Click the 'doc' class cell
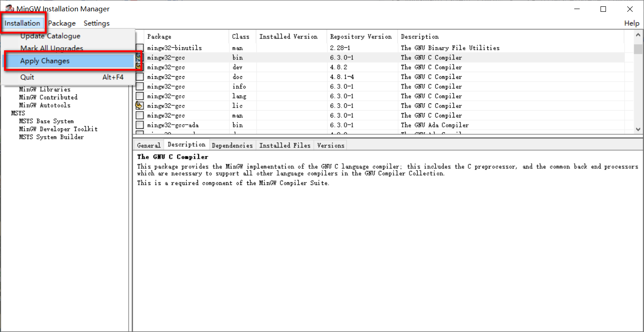 click(237, 77)
